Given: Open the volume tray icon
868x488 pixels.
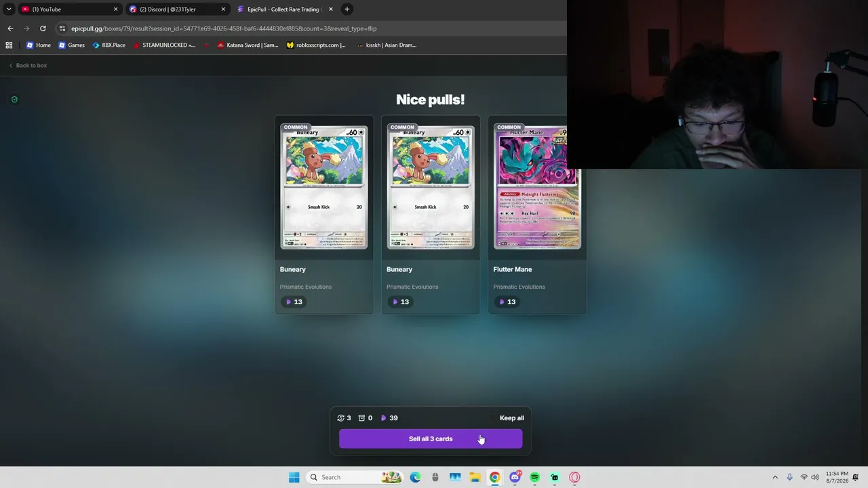Looking at the screenshot, I should tap(815, 477).
